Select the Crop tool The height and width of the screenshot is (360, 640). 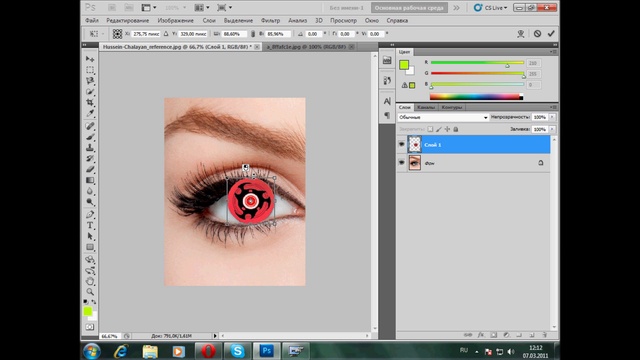[90, 102]
